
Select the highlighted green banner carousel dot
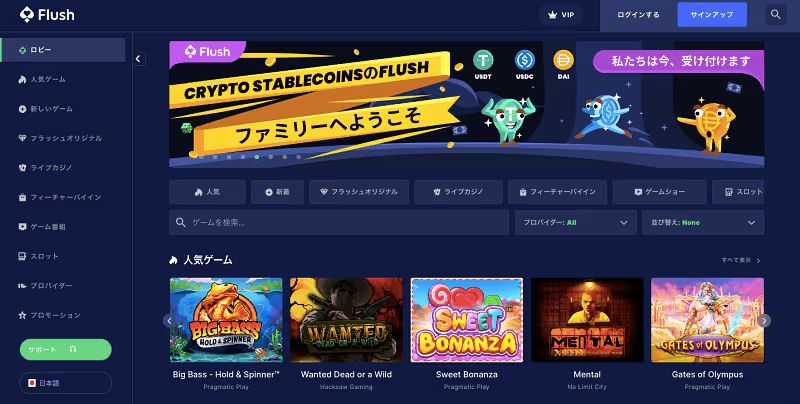[257, 157]
